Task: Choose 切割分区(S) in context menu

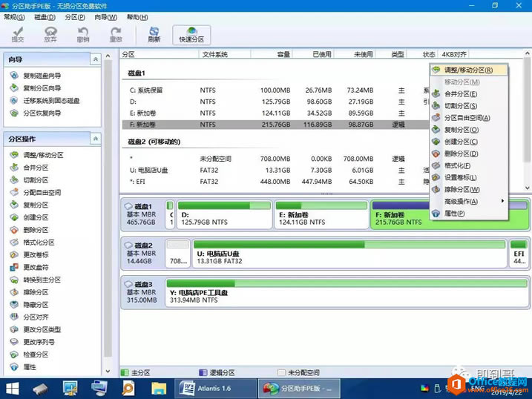Action: pyautogui.click(x=469, y=106)
